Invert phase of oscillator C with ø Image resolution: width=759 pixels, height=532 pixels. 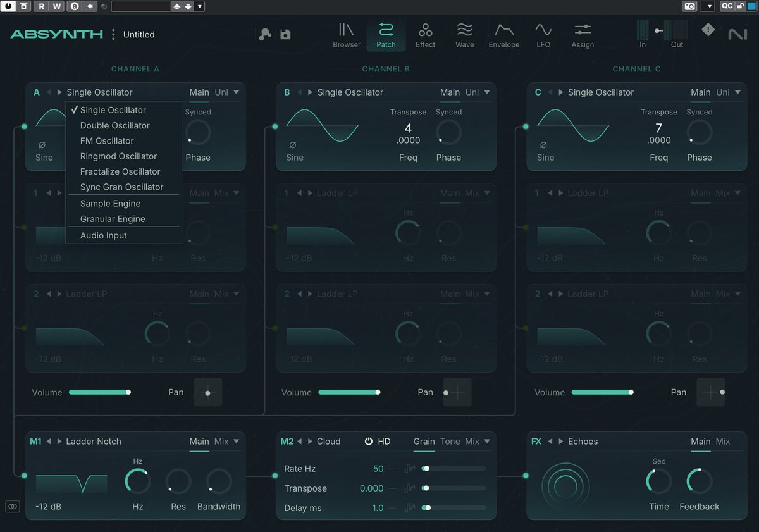coord(543,145)
